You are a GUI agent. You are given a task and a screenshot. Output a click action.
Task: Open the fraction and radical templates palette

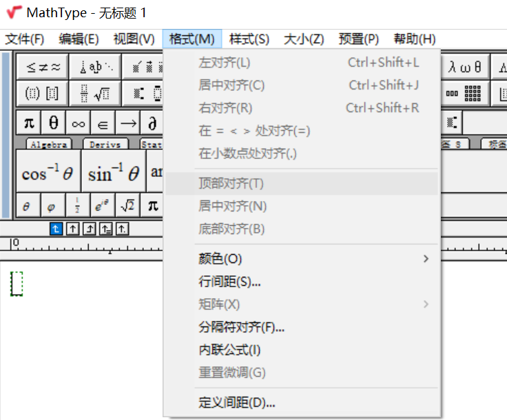95,94
